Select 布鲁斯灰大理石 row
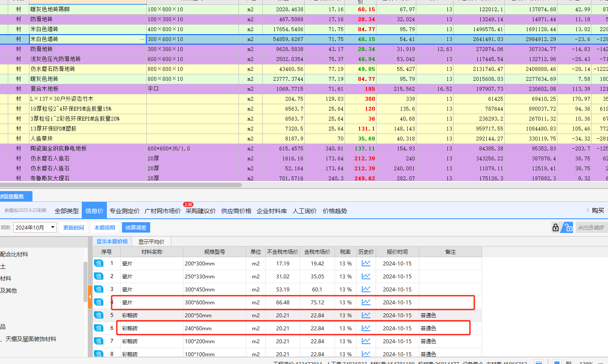Screen dimensions: 608x364 (304, 178)
